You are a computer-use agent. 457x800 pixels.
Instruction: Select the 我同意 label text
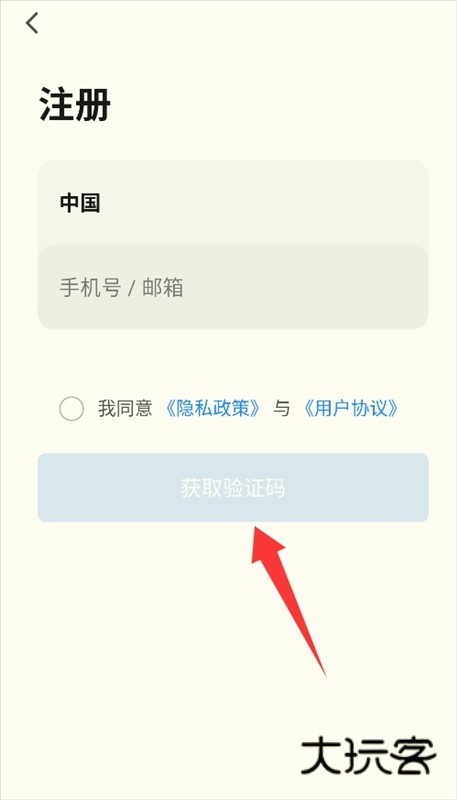[125, 408]
